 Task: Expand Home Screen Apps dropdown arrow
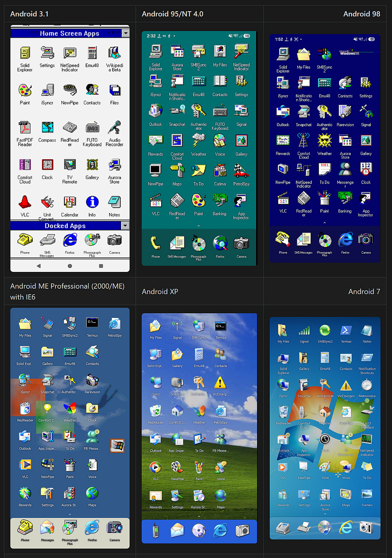126,33
